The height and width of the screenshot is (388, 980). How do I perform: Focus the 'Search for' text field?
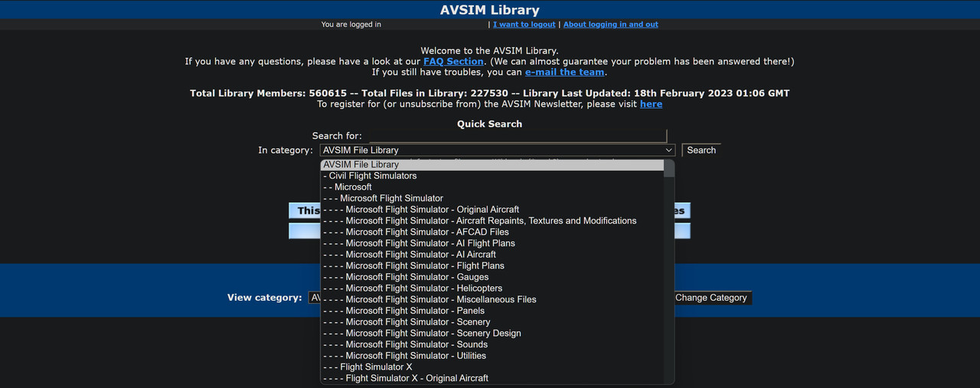pos(518,135)
